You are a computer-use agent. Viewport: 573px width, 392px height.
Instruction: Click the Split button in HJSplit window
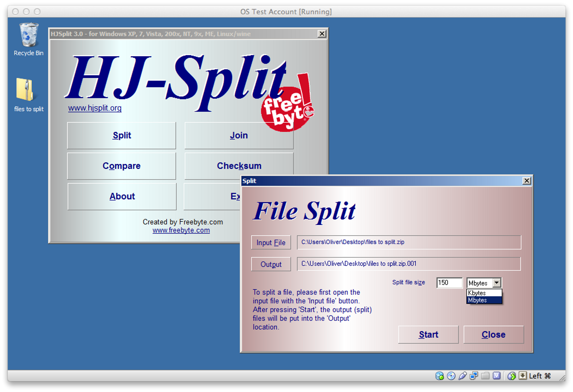pyautogui.click(x=121, y=135)
